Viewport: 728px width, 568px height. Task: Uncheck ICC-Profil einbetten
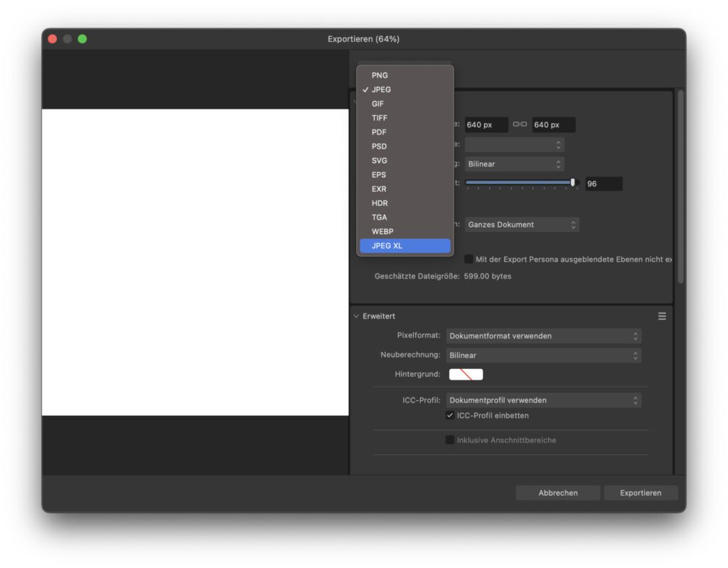tap(449, 415)
